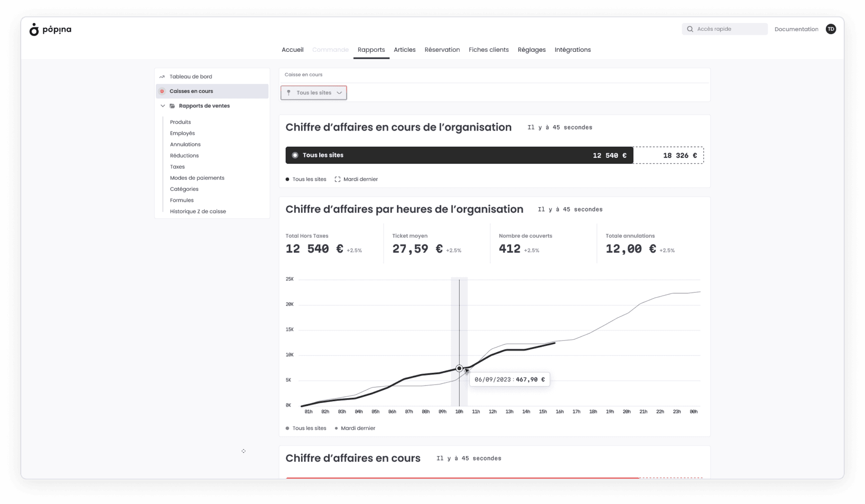865x504 pixels.
Task: Collapse the Rapports de ventes chevron
Action: [x=163, y=106]
